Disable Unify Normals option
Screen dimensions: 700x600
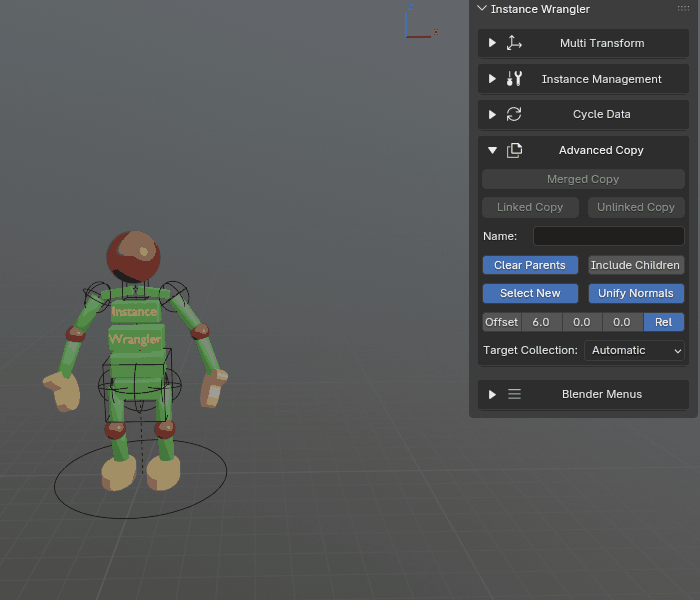pyautogui.click(x=636, y=293)
